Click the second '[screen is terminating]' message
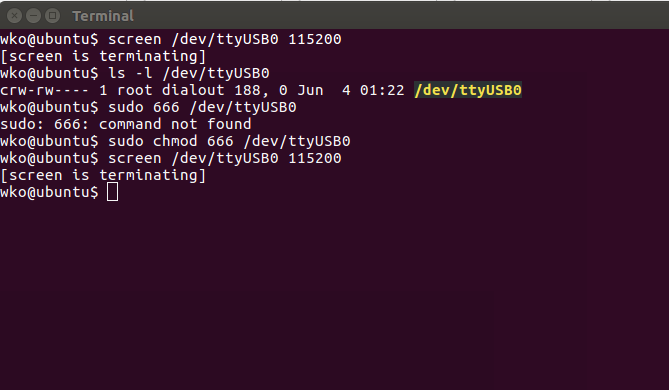Viewport: 669px width, 390px height. coord(103,175)
